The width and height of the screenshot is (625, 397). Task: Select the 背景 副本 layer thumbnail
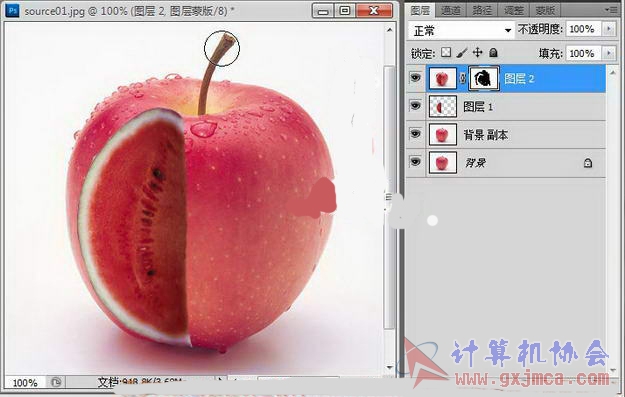(442, 135)
